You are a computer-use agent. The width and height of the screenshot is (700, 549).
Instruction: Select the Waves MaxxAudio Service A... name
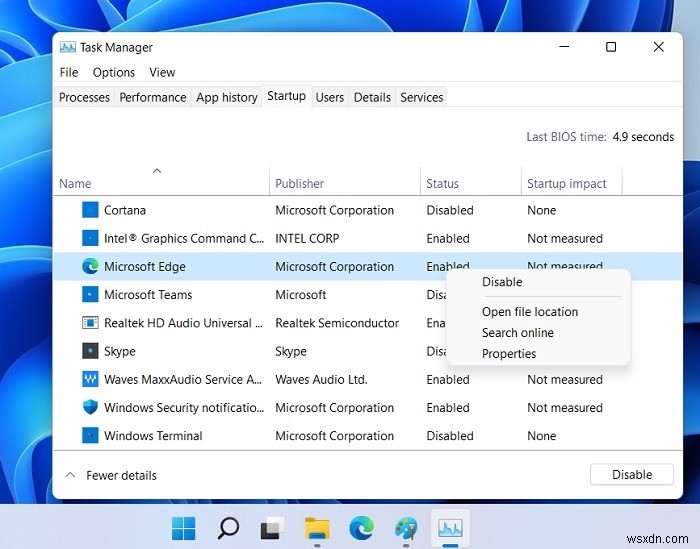pos(183,379)
